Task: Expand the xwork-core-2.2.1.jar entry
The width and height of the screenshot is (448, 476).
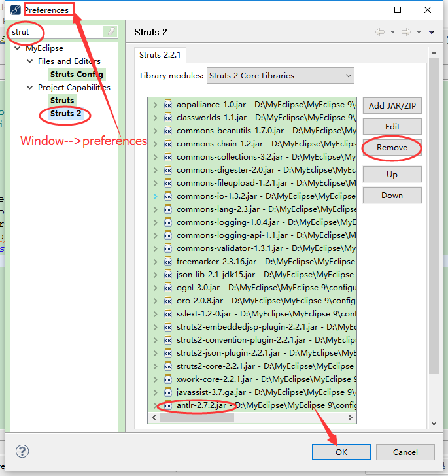Action: click(x=155, y=379)
